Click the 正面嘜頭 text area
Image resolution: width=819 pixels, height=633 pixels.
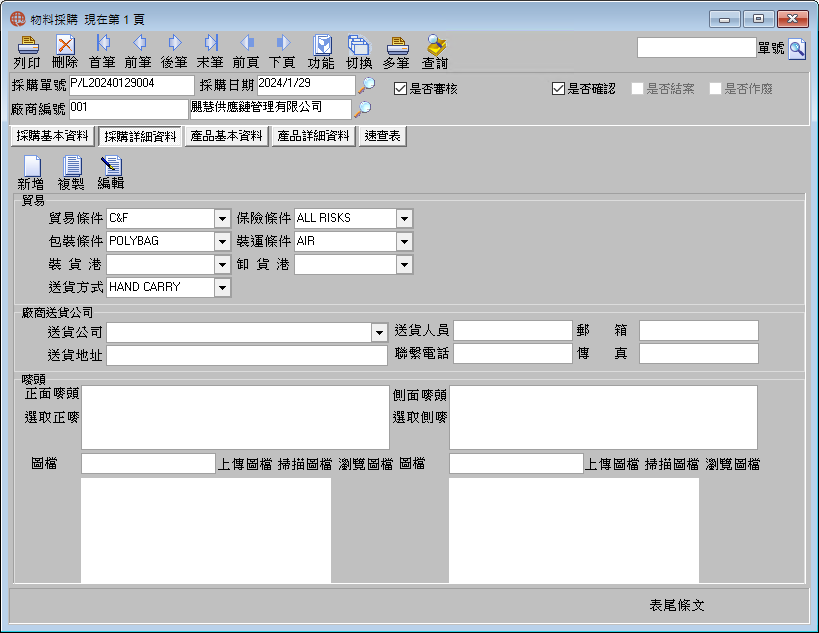pyautogui.click(x=236, y=417)
